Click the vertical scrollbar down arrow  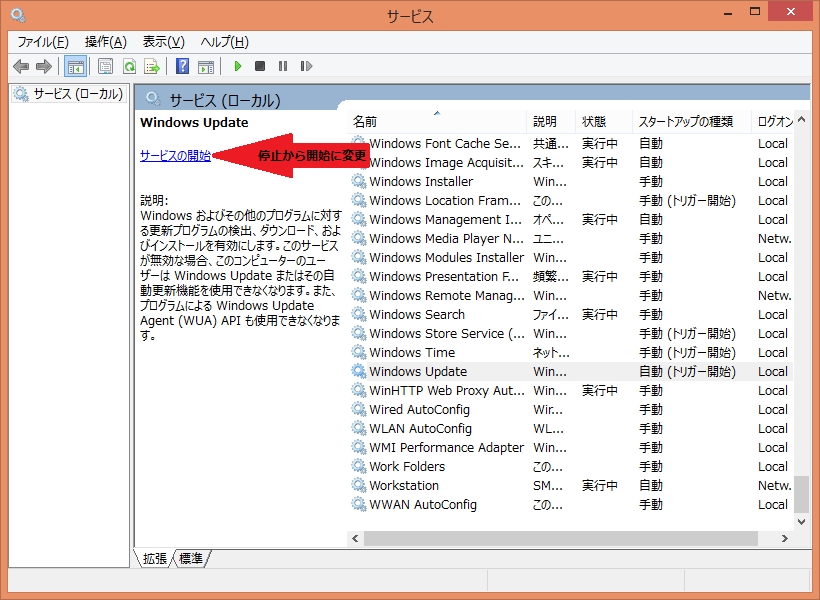[801, 522]
